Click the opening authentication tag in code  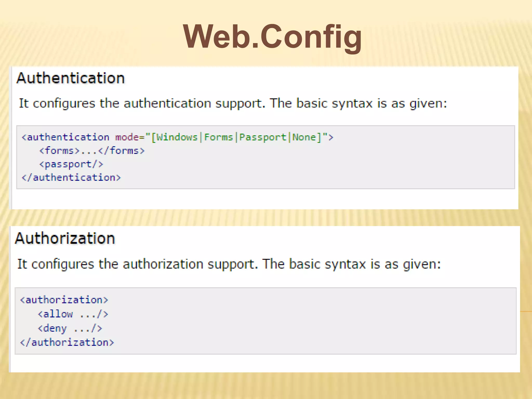65,137
